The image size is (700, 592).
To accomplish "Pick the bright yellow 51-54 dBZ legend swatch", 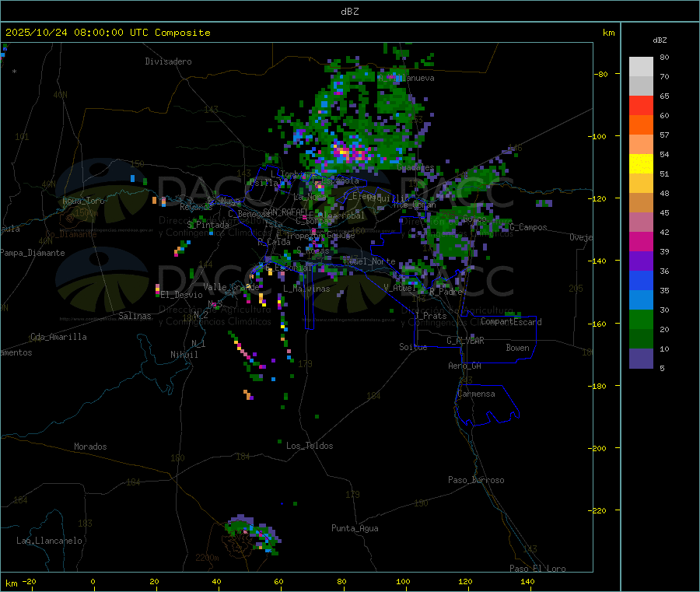I will click(x=641, y=164).
